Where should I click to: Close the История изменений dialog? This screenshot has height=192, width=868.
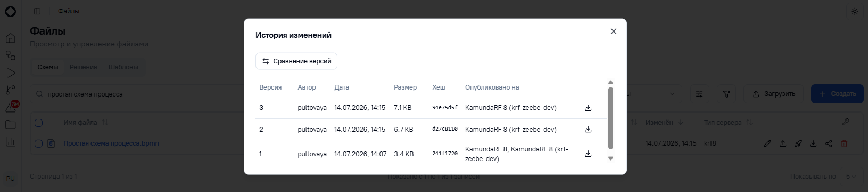(x=613, y=31)
